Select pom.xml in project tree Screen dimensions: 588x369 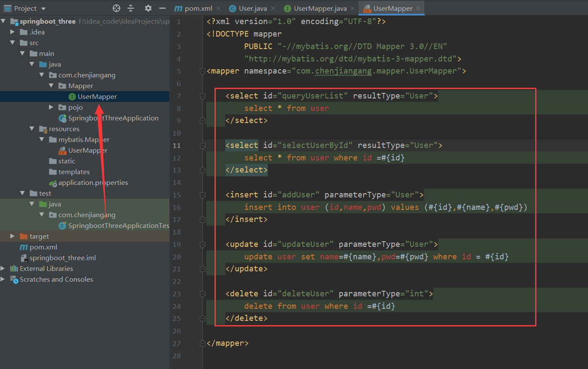tap(43, 247)
